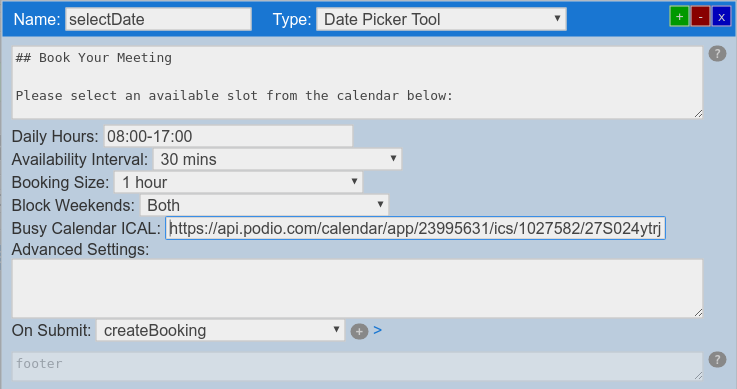
Task: Open the Booking Size dropdown
Action: tap(238, 182)
